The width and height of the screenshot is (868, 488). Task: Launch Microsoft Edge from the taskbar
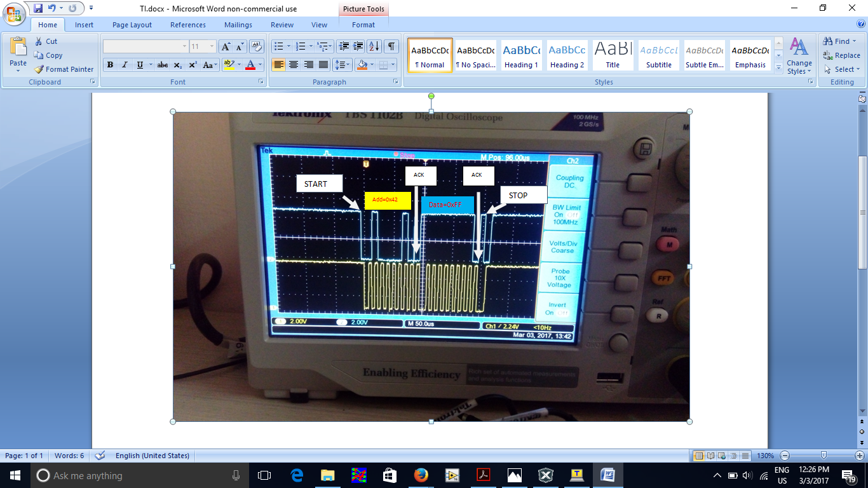tap(296, 475)
